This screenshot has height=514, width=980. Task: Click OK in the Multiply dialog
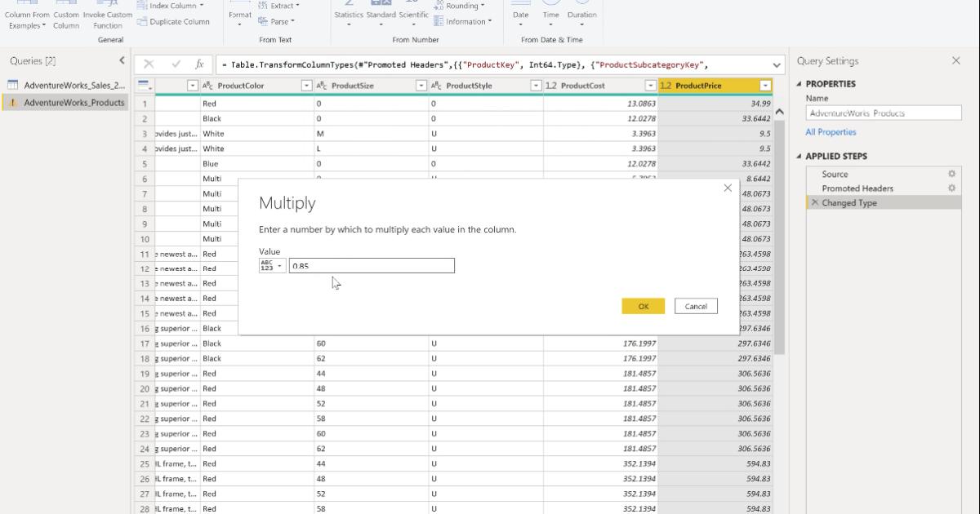(644, 305)
